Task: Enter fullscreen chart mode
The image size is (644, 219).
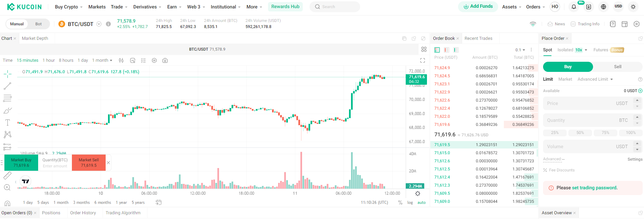Action: coord(423,60)
